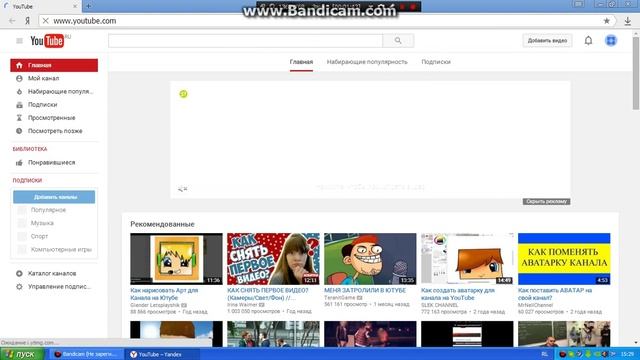Click in the YouTube search field
Viewport: 640px width, 360px height.
point(245,40)
